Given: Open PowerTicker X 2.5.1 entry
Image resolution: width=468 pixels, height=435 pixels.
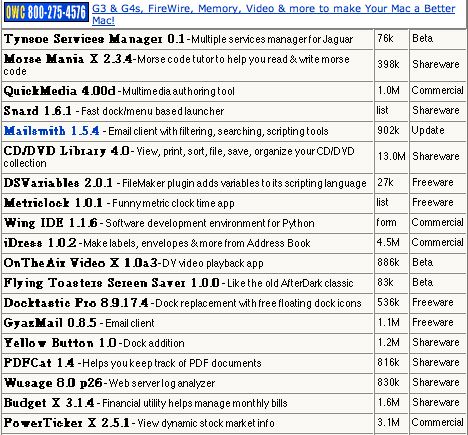Looking at the screenshot, I should (x=66, y=423).
